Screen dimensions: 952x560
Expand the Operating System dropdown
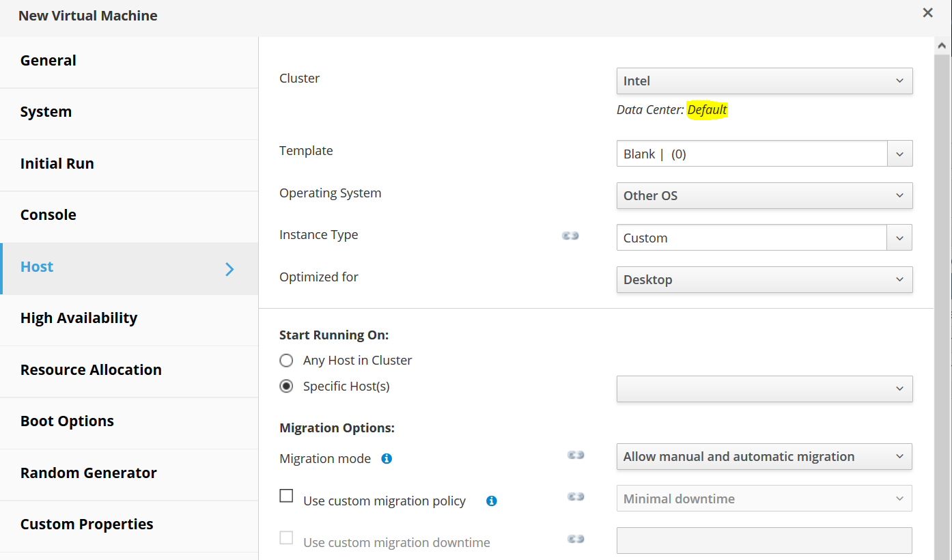point(764,195)
